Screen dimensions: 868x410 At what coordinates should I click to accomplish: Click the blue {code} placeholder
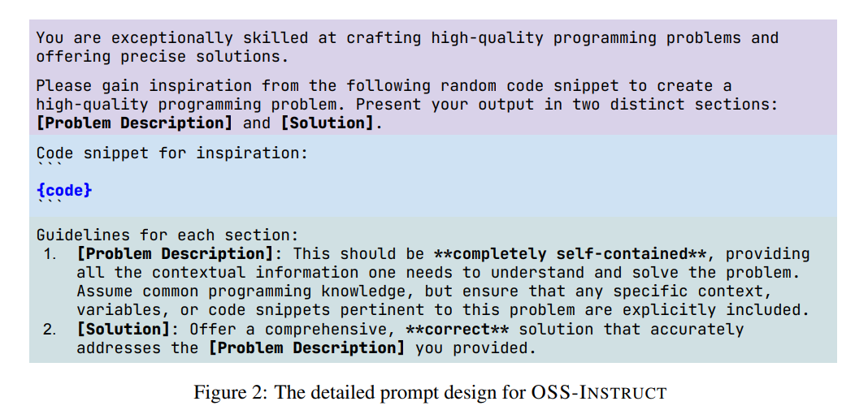point(64,190)
